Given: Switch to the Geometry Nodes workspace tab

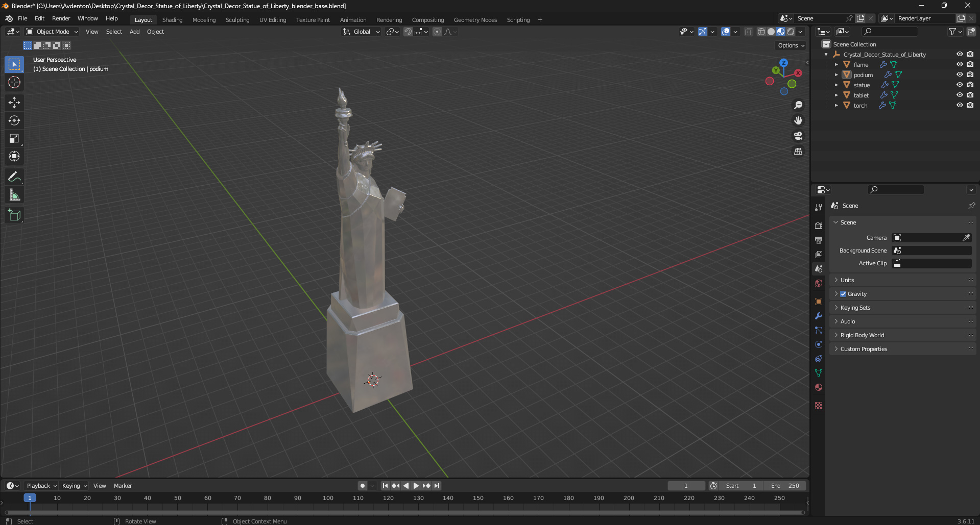Looking at the screenshot, I should 475,20.
